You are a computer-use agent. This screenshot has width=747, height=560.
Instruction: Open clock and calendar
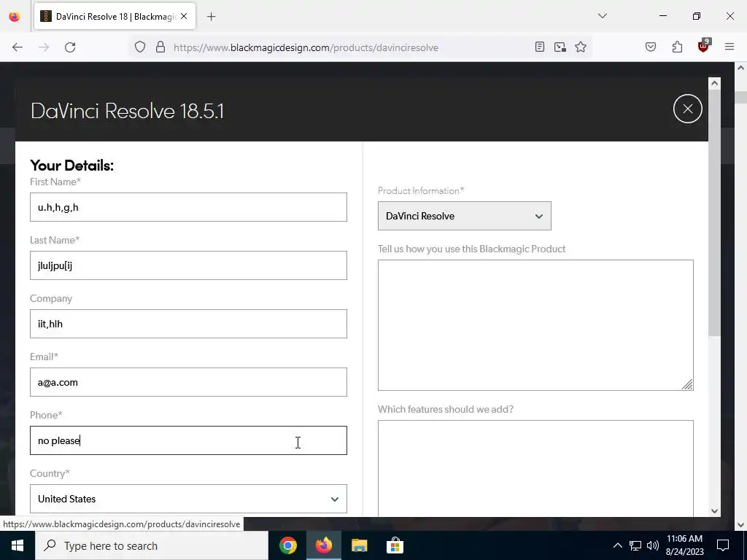tap(684, 545)
